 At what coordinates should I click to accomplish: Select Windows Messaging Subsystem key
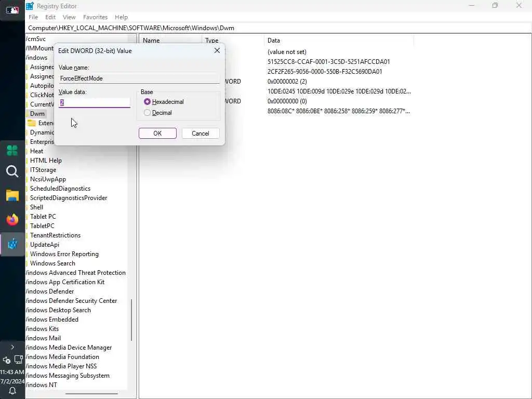[68, 376]
